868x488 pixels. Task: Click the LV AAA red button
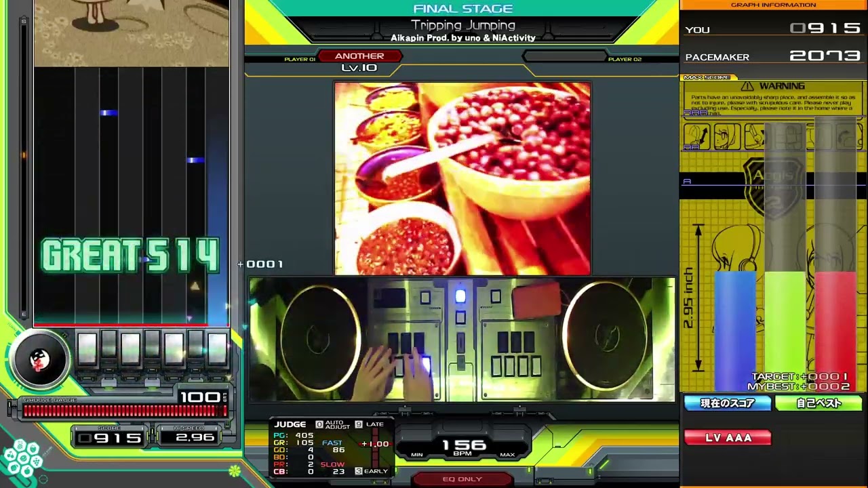coord(728,438)
